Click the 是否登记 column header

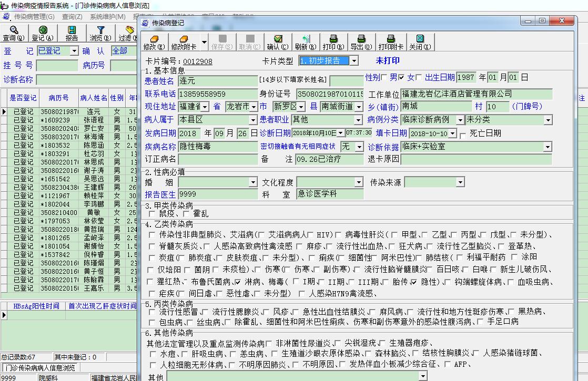click(23, 98)
